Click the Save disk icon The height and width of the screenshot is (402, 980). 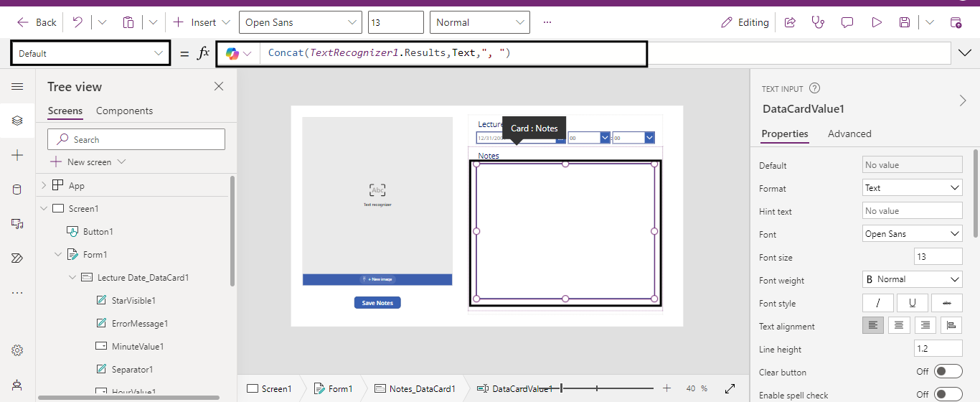click(x=905, y=22)
